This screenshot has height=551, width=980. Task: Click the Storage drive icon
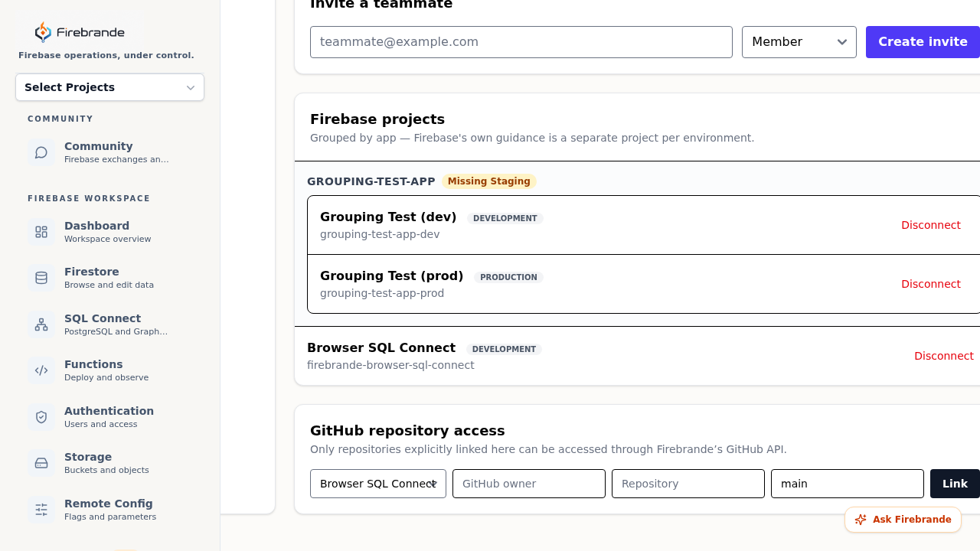[41, 463]
